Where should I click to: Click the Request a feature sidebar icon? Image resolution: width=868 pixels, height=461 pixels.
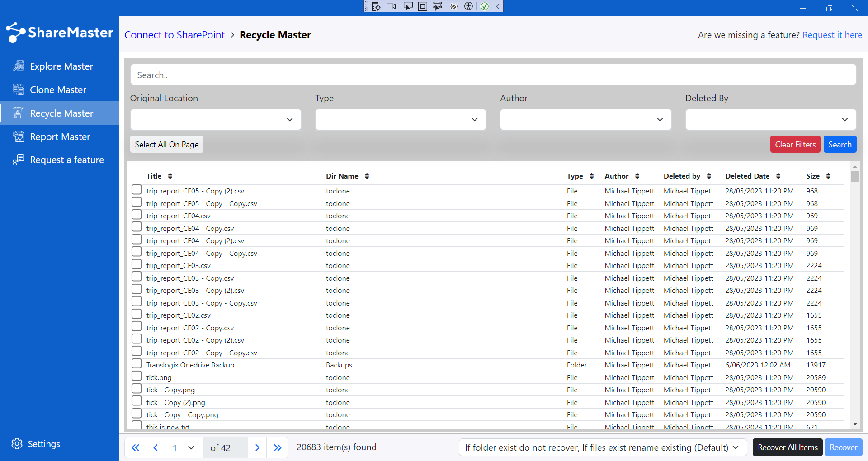(19, 160)
